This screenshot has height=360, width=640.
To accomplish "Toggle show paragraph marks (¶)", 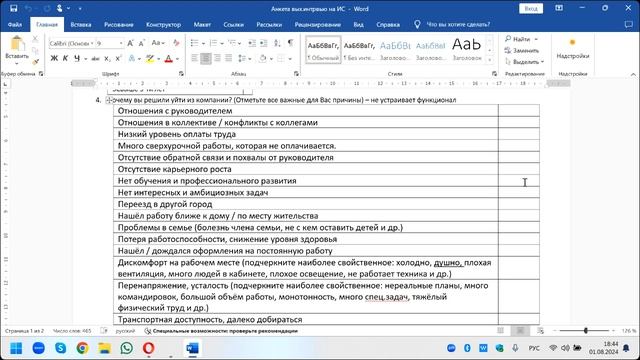I will tap(290, 43).
